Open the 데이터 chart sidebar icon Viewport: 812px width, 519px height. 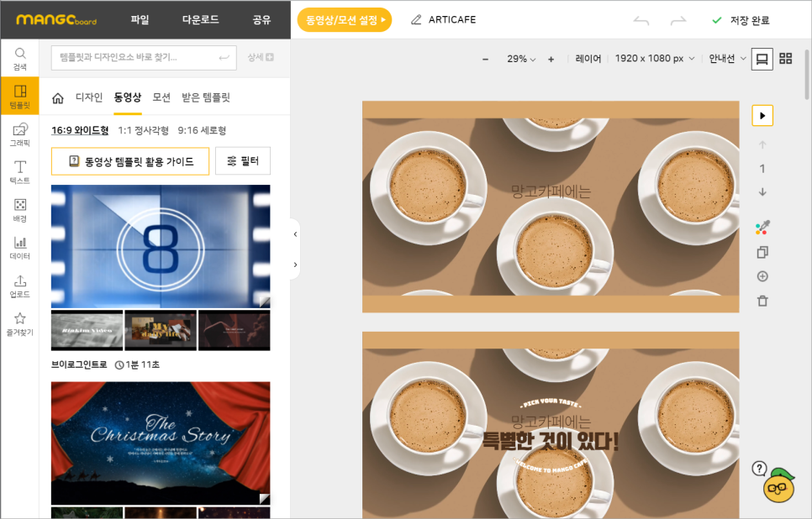19,248
